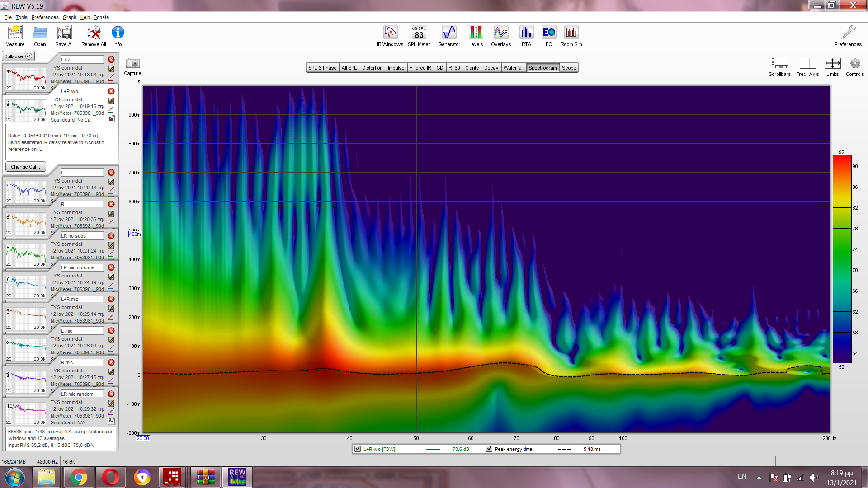
Task: Edit the LR mic no subs name field
Action: (82, 267)
